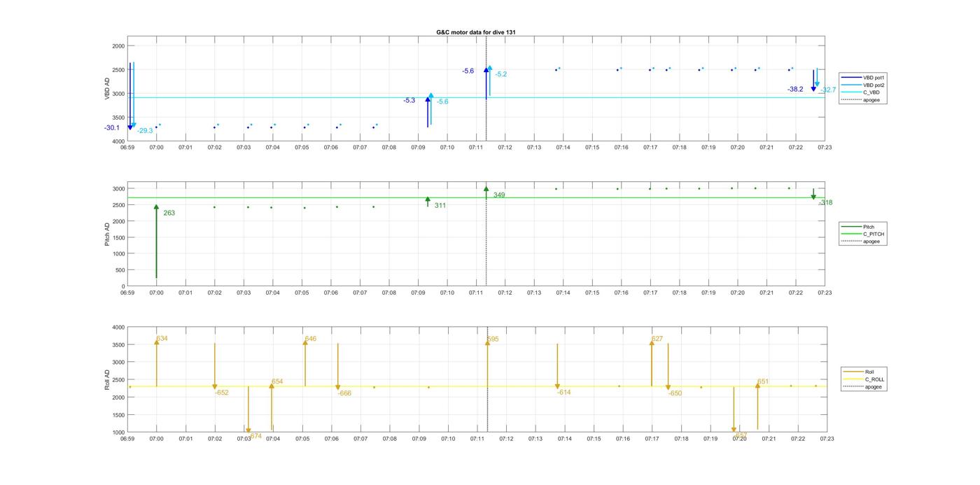Click the plot title 'G&C motor data for dive 131'
Viewport: 980px width, 485px height.
pyautogui.click(x=476, y=32)
